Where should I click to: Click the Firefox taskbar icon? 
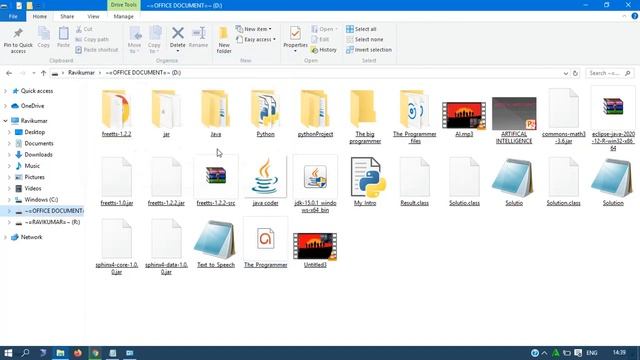[x=78, y=353]
